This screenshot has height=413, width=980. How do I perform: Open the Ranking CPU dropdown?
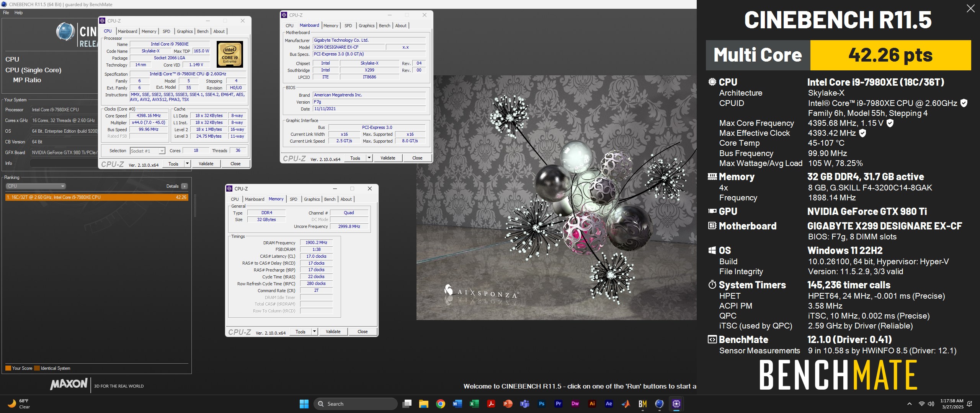[36, 186]
